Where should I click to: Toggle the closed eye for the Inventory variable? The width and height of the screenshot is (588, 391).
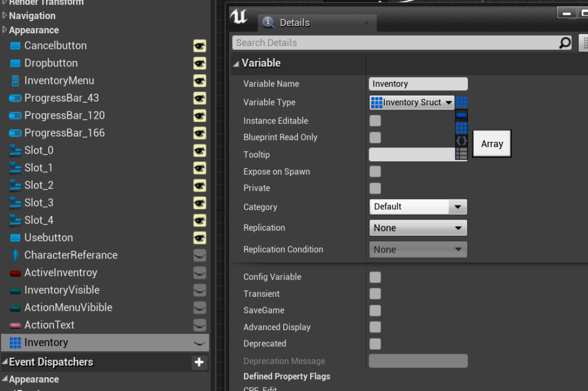point(199,343)
